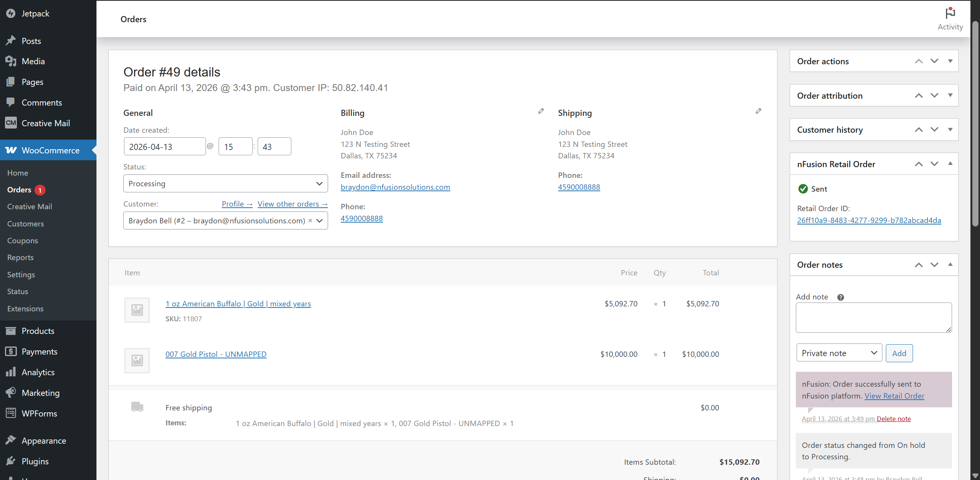980x480 pixels.
Task: Open WooCommerce Settings submenu item
Action: [x=21, y=275]
